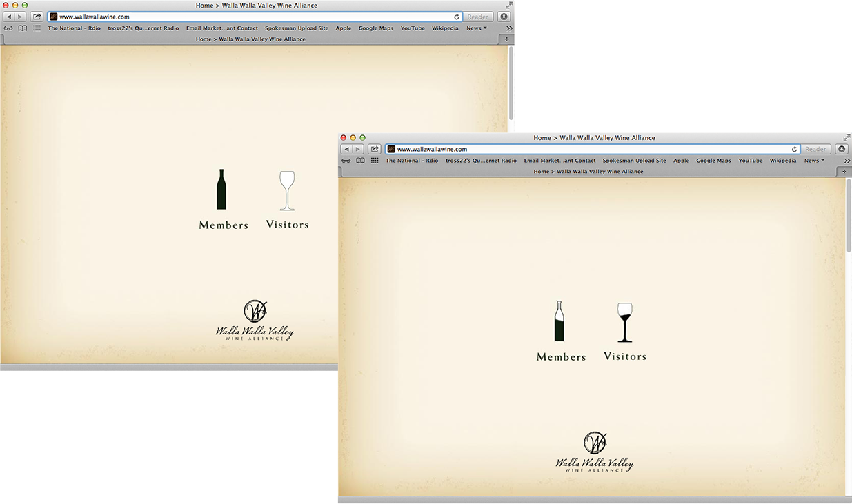Open YouTube bookmark in the front window
This screenshot has width=852, height=504.
751,161
